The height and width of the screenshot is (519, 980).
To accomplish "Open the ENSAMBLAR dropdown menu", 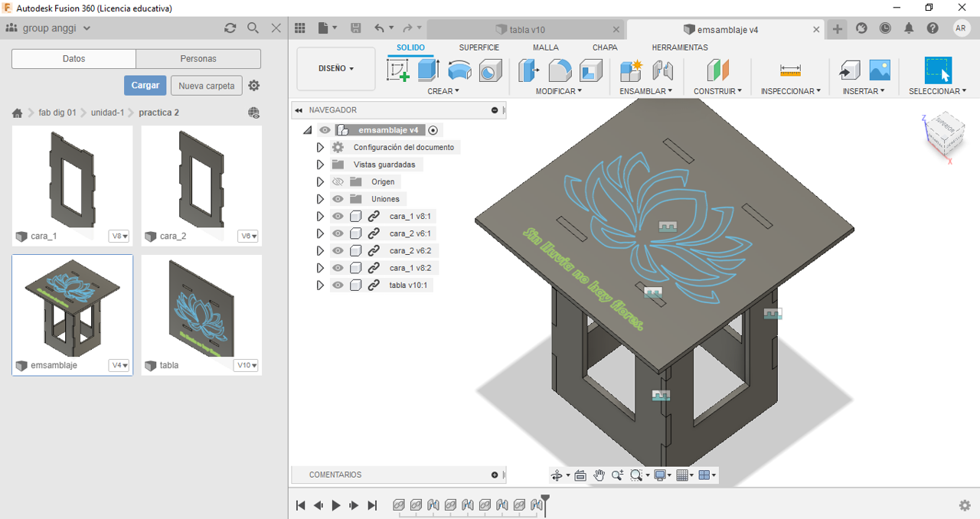I will coord(646,91).
